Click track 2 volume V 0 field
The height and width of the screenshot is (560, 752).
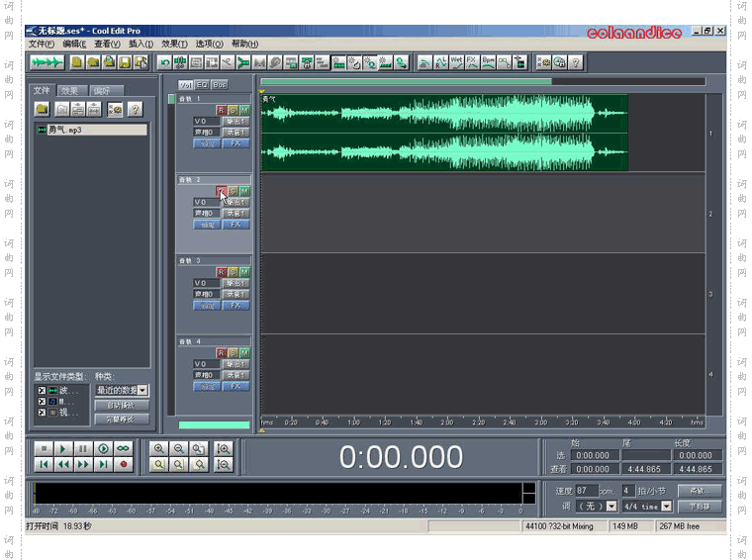[206, 202]
